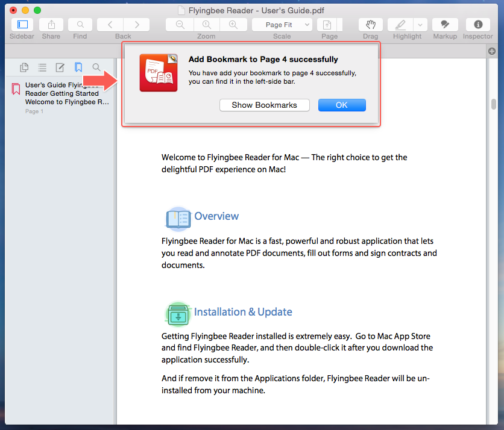Viewport: 504px width, 430px height.
Task: Go forward with the right arrow
Action: click(137, 25)
